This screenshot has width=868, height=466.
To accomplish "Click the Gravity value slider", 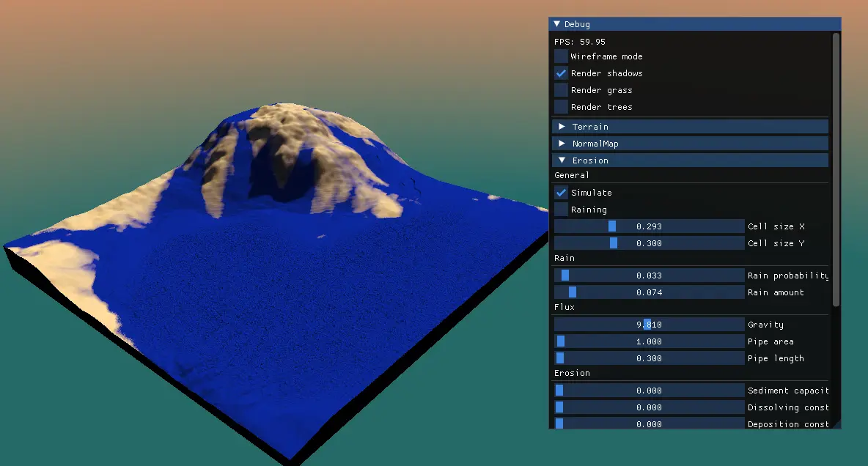I will coord(649,325).
